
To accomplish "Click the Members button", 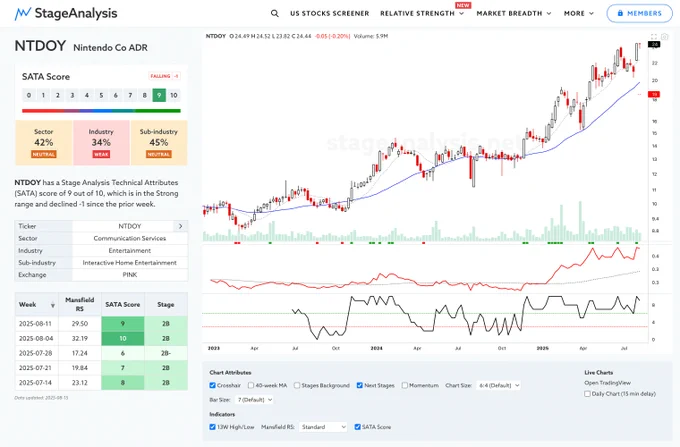I will pos(639,13).
